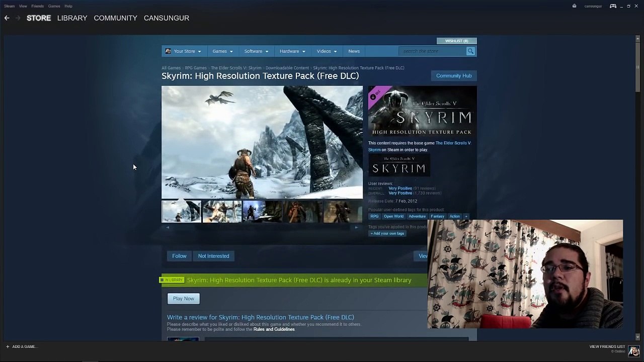Go forward with the forward arrow
The height and width of the screenshot is (362, 644).
pos(18,18)
